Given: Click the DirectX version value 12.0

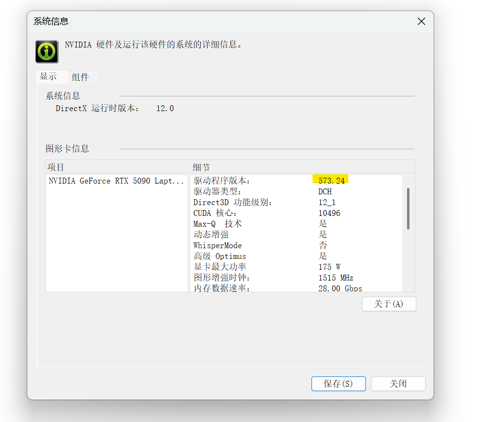Looking at the screenshot, I should pos(165,109).
